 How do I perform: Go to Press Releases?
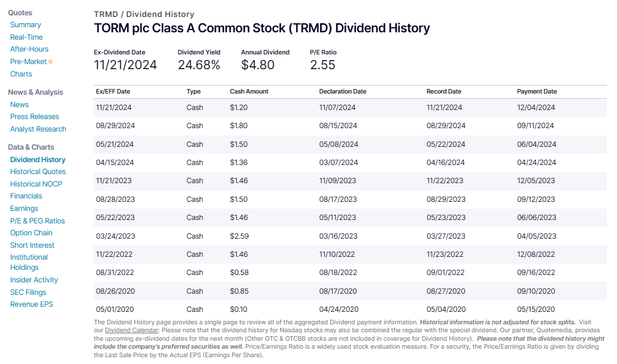[x=35, y=116]
